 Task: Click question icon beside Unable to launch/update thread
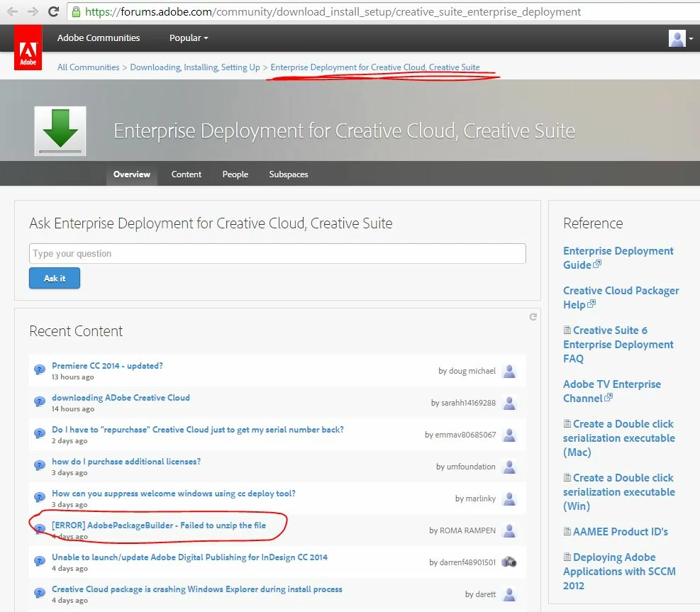pyautogui.click(x=40, y=561)
